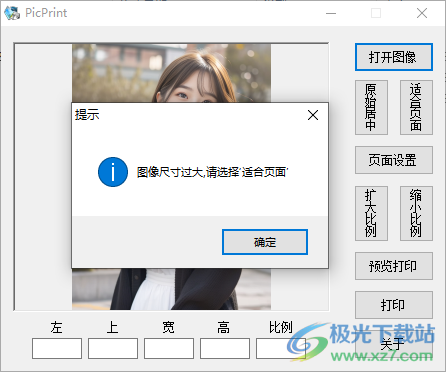Click the blue information icon in dialog
This screenshot has height=372, width=446.
[x=113, y=172]
